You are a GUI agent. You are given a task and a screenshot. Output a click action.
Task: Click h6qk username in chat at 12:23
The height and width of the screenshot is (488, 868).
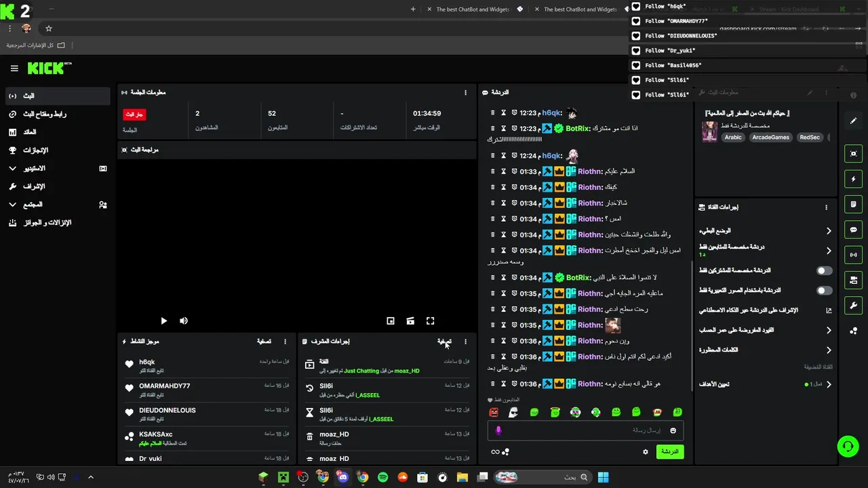pos(551,113)
